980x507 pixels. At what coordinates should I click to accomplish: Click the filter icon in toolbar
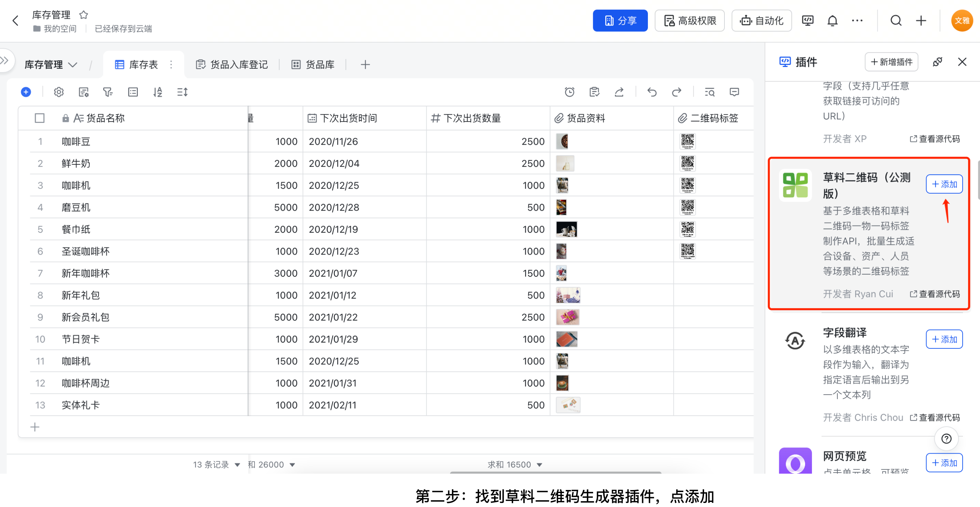(108, 92)
